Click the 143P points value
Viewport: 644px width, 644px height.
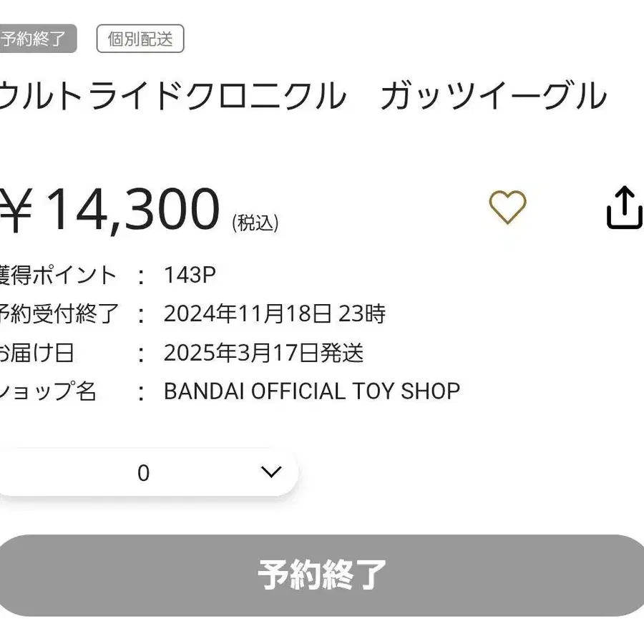190,275
